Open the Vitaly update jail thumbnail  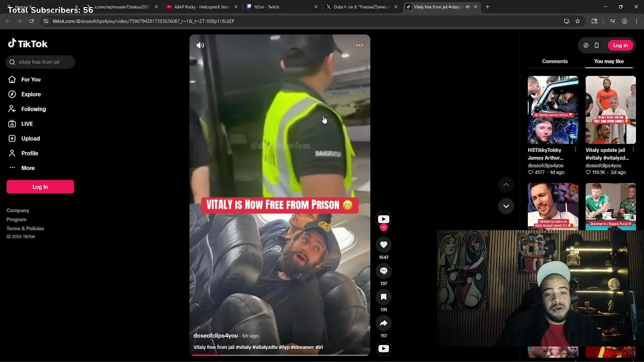pos(610,110)
